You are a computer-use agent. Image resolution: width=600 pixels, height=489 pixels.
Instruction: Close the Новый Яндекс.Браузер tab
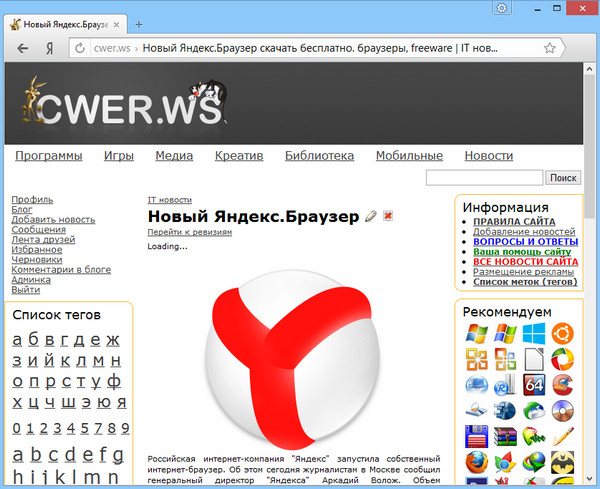pyautogui.click(x=115, y=22)
